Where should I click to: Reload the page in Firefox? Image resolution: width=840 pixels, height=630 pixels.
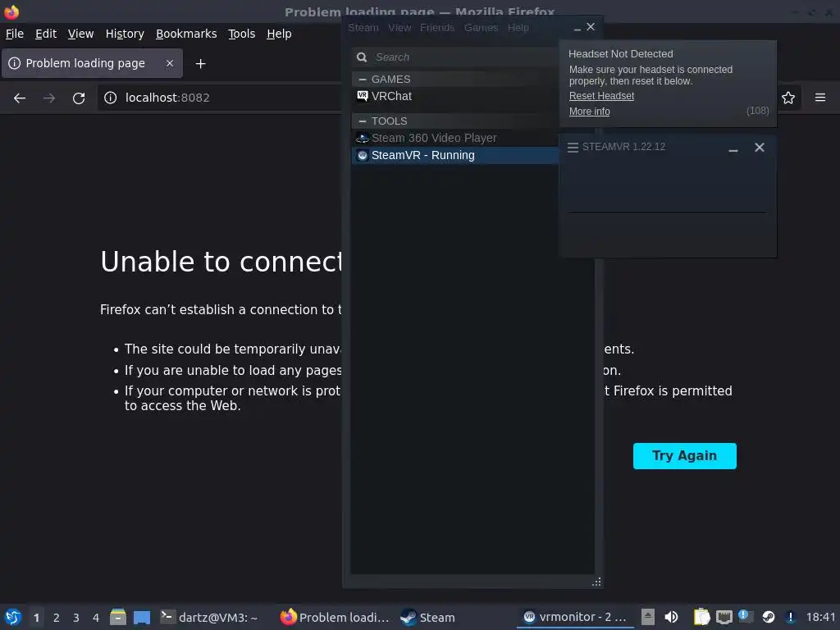[79, 98]
